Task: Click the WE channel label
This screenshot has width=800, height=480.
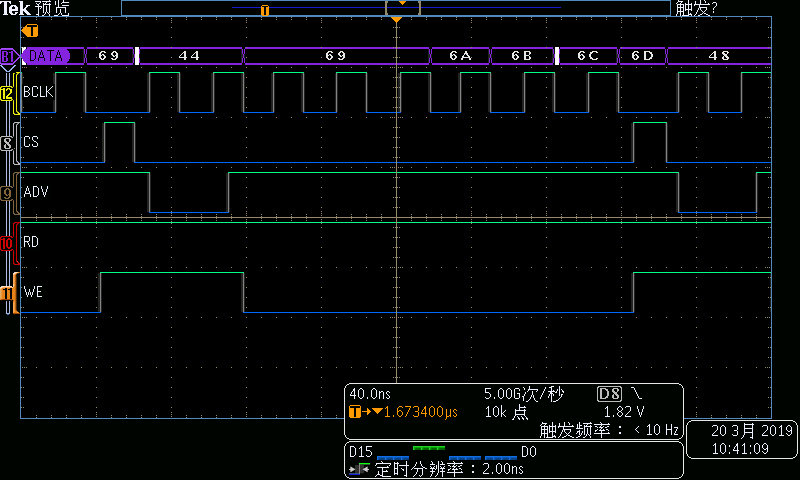Action: click(33, 292)
